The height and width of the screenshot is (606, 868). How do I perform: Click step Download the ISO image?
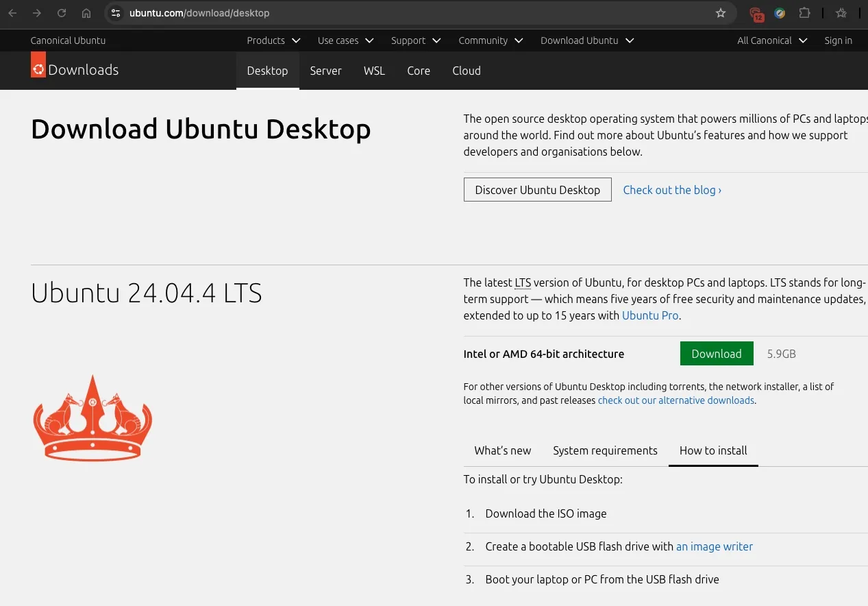546,513
